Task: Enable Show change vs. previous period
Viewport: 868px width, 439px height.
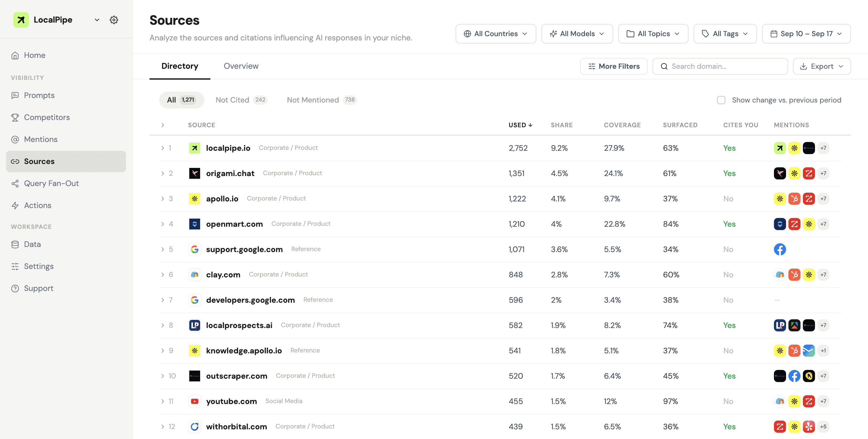Action: [721, 100]
